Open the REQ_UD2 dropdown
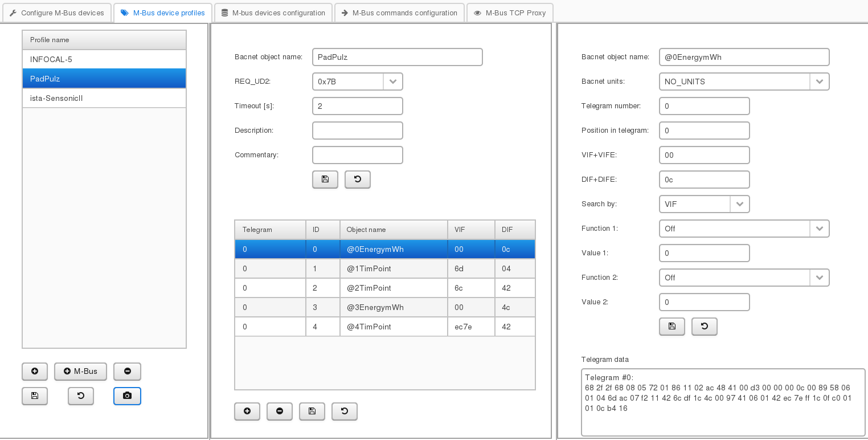The height and width of the screenshot is (440, 868). (x=392, y=82)
